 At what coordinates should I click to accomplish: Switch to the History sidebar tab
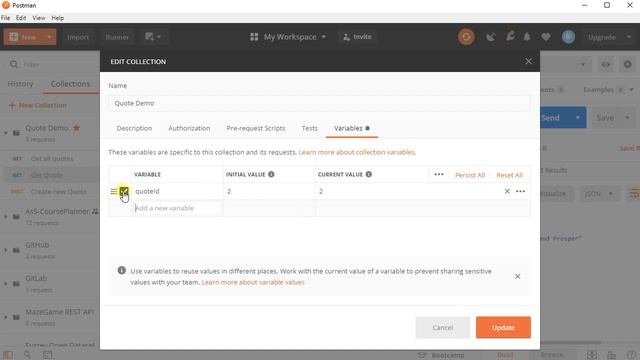tap(20, 84)
